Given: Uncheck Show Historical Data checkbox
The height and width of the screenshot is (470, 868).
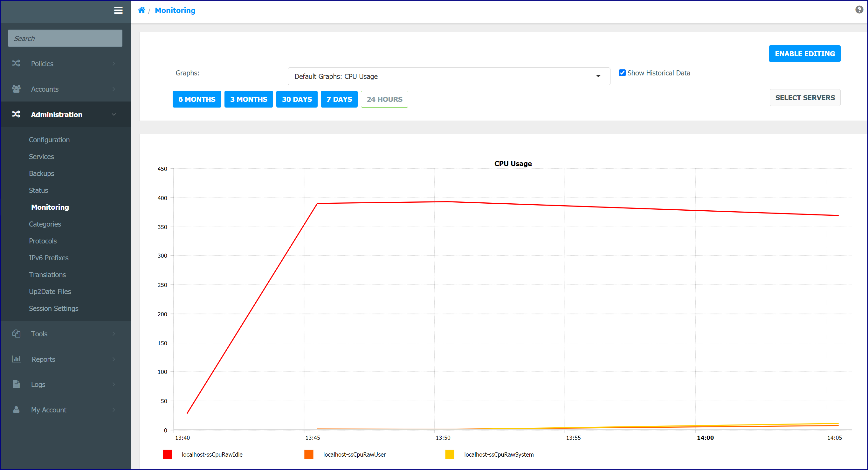Looking at the screenshot, I should (x=622, y=73).
